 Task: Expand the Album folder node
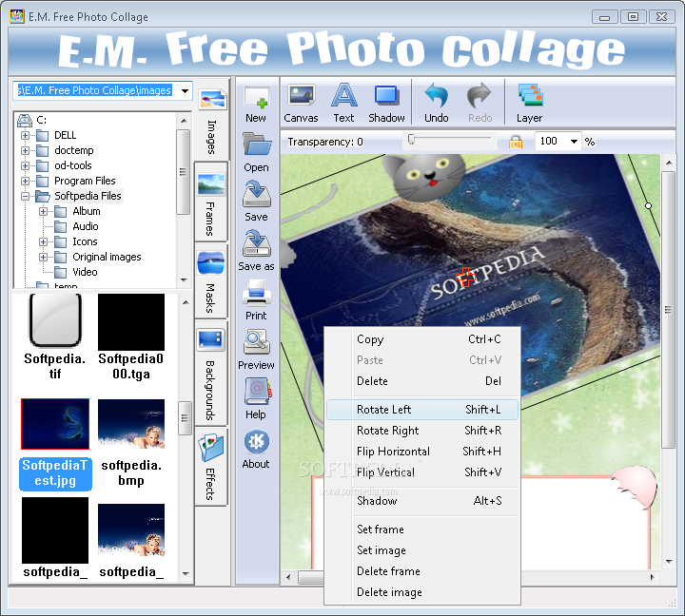(x=43, y=211)
